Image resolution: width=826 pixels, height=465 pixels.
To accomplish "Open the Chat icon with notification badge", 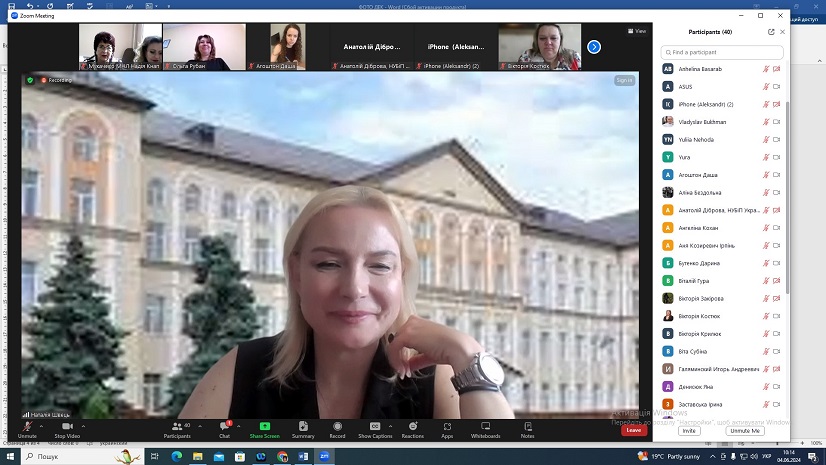I will [x=225, y=426].
